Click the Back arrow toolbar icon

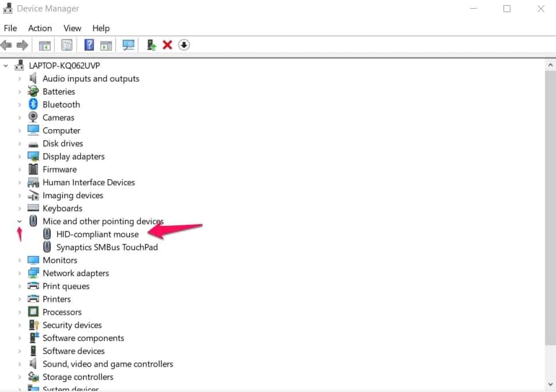(x=6, y=45)
